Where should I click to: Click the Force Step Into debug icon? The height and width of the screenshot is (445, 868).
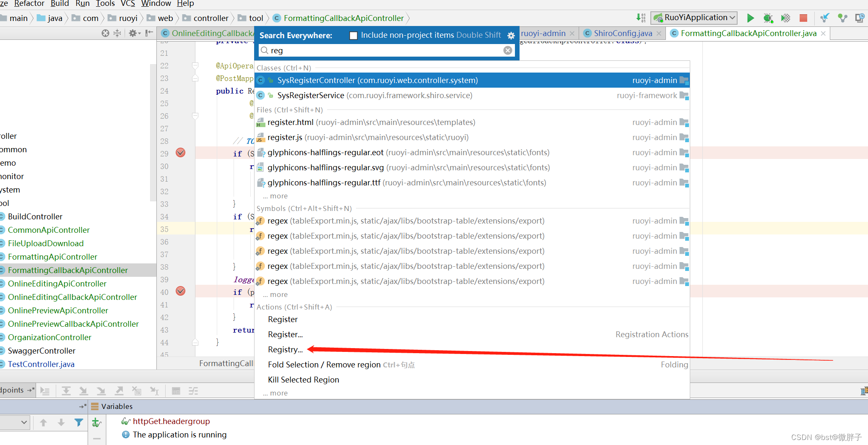(x=101, y=391)
